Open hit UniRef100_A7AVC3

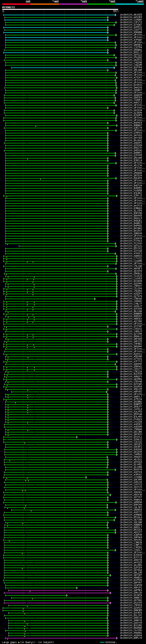point(131,254)
